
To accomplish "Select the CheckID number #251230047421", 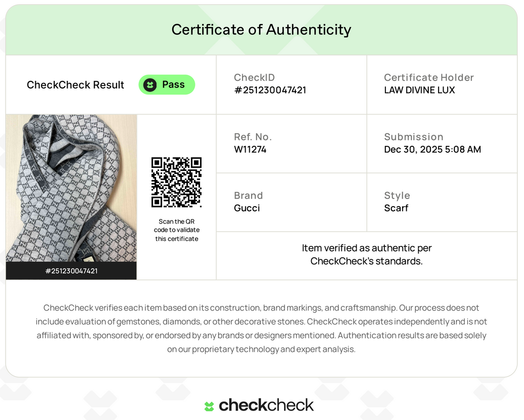I will pyautogui.click(x=270, y=90).
